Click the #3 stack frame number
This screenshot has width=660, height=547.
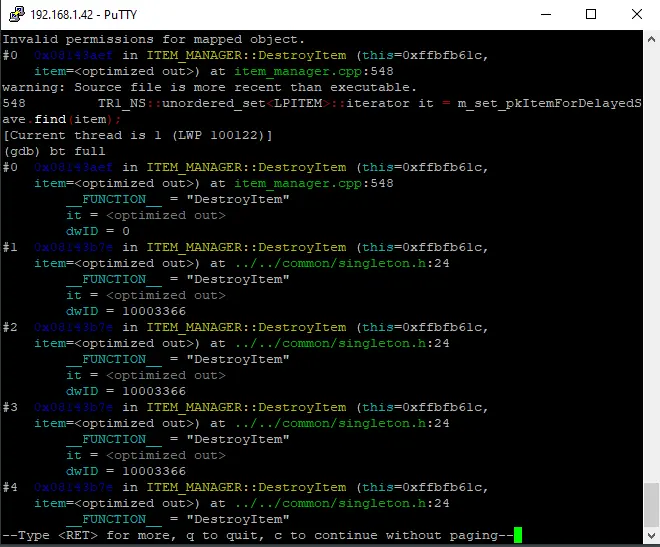click(10, 407)
